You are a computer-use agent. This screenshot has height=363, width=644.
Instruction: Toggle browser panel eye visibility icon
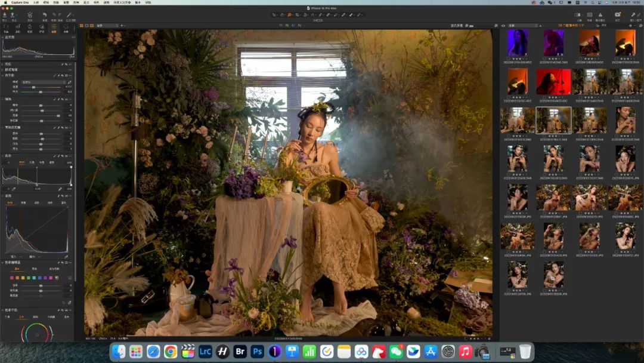click(x=503, y=26)
